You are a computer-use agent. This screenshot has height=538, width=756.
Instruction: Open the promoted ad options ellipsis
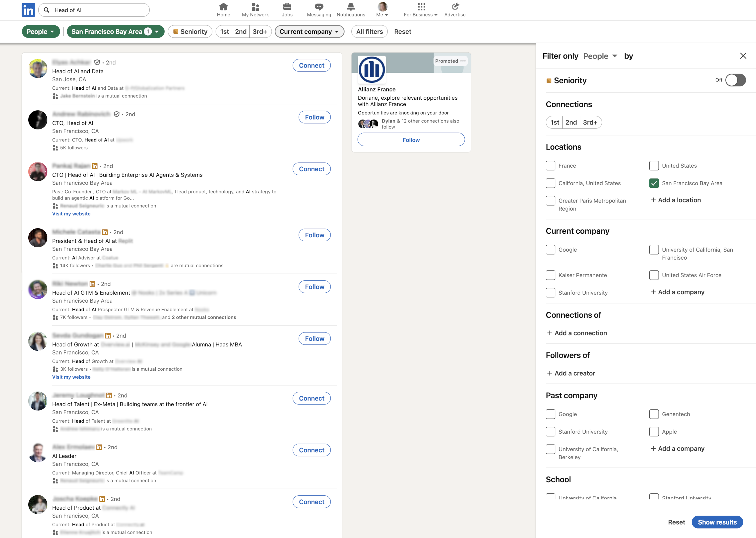click(x=463, y=61)
